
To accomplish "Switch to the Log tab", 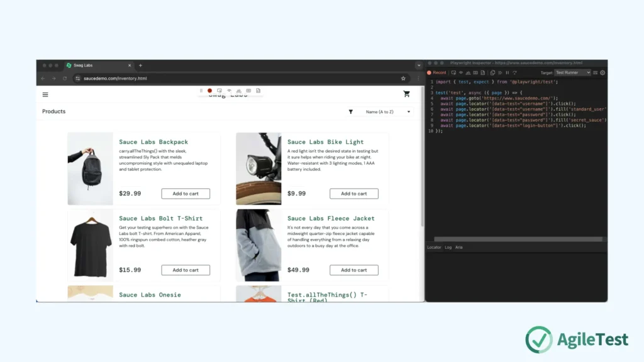I will (448, 248).
